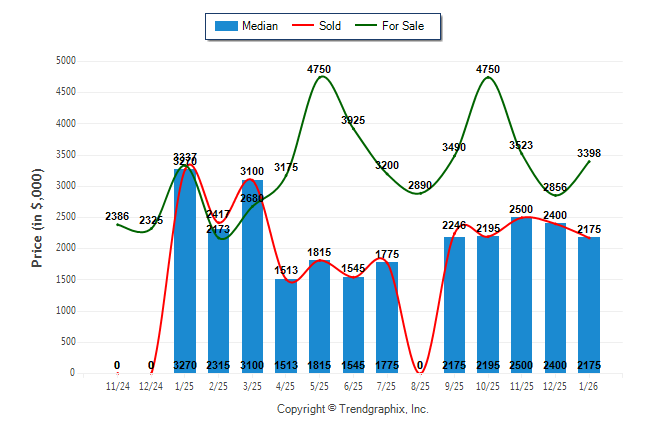Select the 6/25 x-axis tick label
The height and width of the screenshot is (434, 646).
pos(353,385)
